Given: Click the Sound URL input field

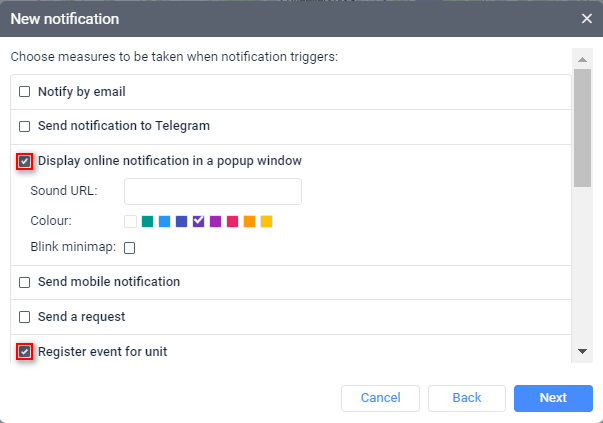Looking at the screenshot, I should 212,191.
